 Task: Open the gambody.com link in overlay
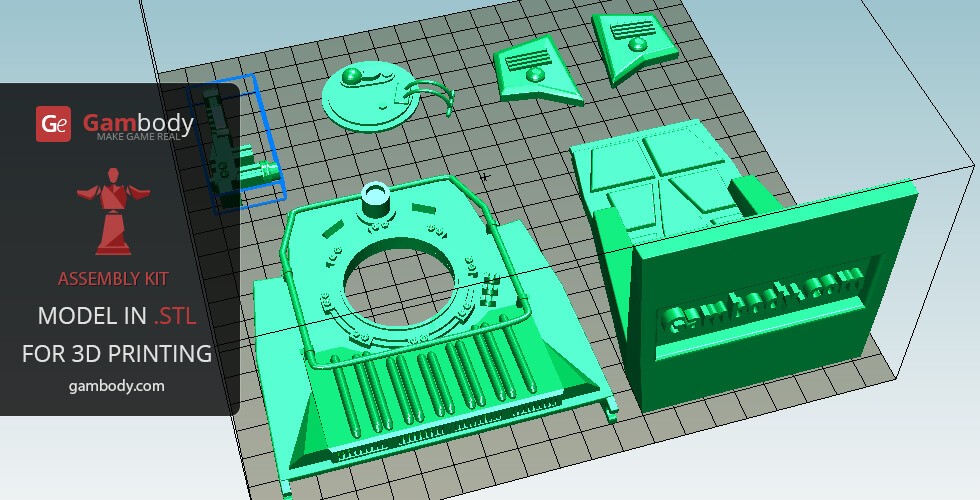coord(117,385)
